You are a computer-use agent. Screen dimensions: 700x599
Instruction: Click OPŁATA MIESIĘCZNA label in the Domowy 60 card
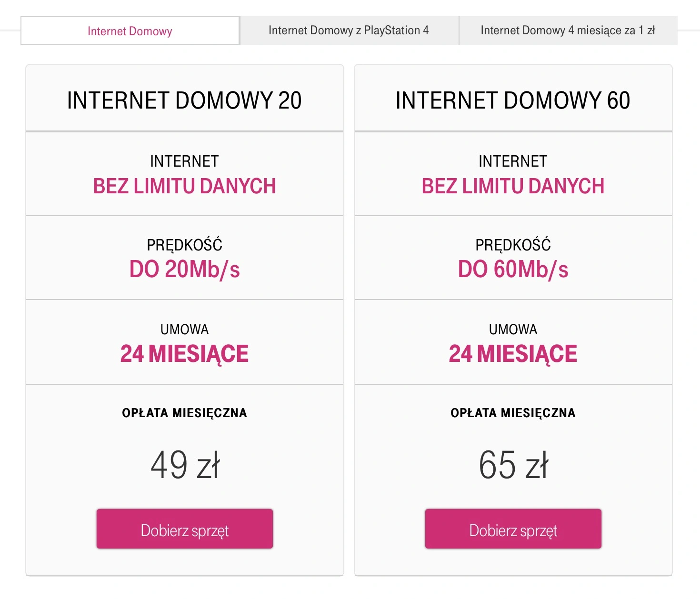point(513,413)
